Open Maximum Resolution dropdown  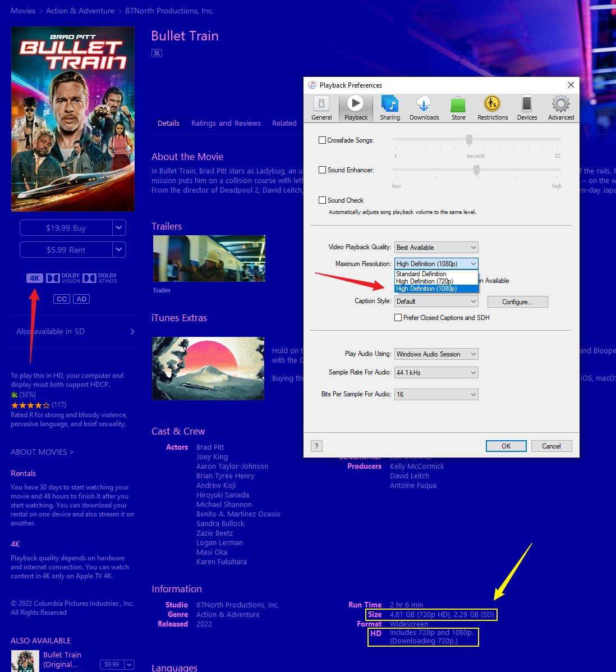coord(436,263)
